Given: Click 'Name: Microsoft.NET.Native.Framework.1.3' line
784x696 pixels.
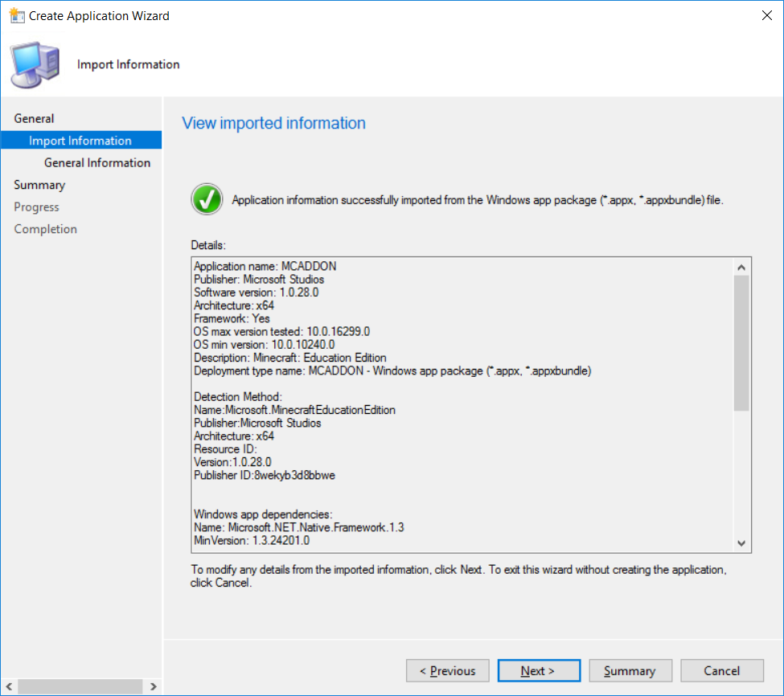Looking at the screenshot, I should click(299, 527).
